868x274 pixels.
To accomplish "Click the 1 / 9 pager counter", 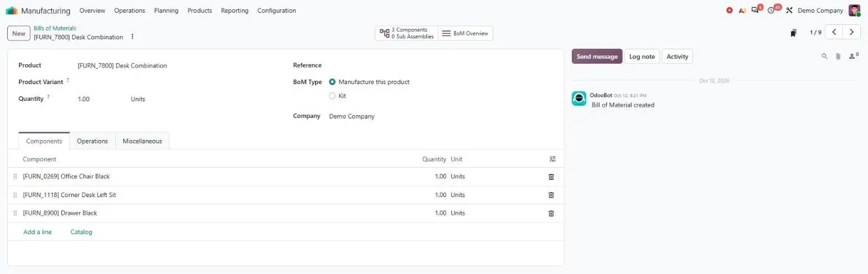I will pos(815,33).
